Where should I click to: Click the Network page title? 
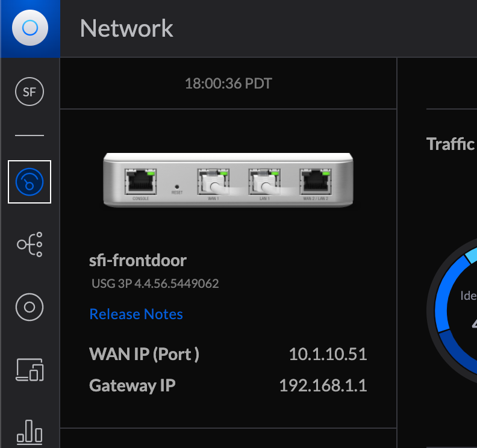126,28
